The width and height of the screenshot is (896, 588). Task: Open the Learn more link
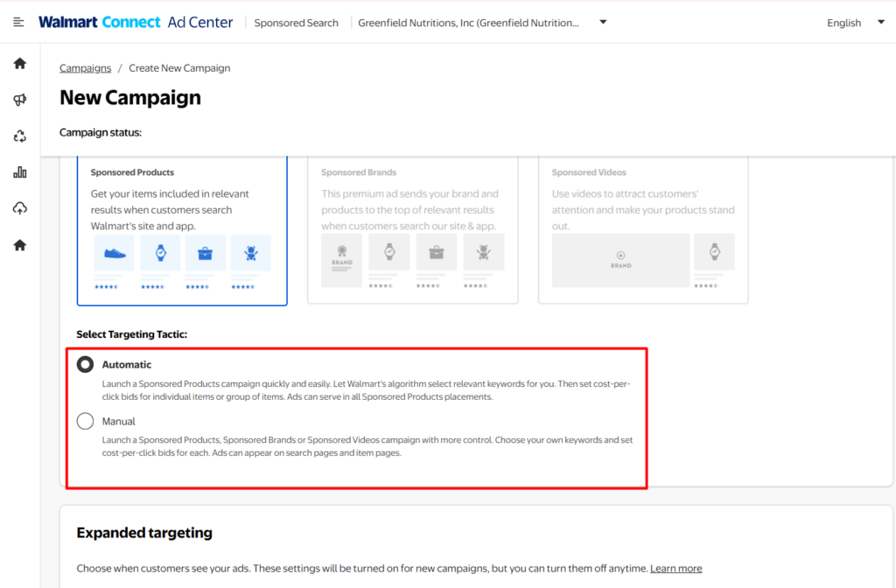[x=676, y=569]
